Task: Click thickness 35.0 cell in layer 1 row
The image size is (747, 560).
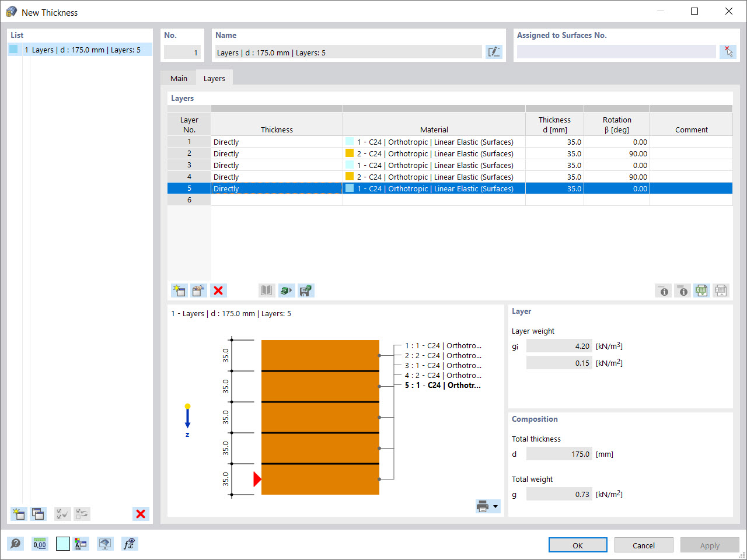Action: tap(554, 142)
